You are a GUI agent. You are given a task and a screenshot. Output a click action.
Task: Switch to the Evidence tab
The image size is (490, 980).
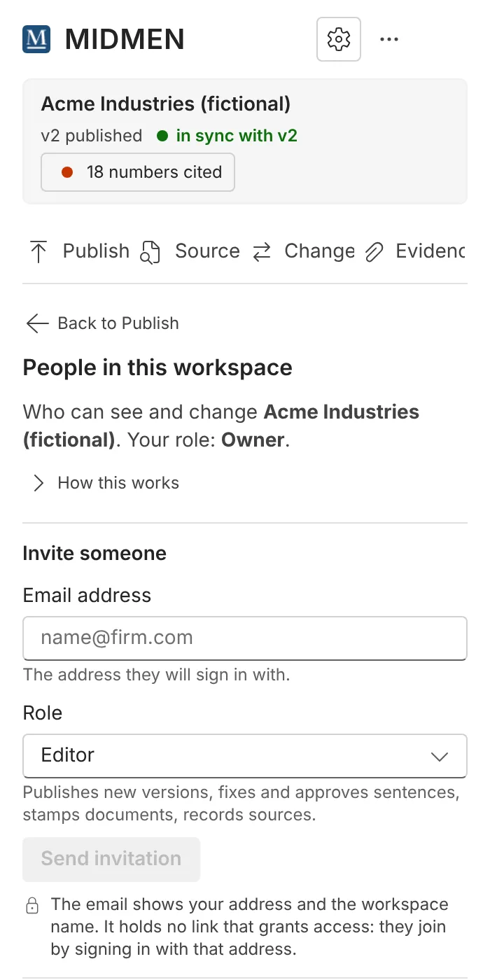coord(414,251)
